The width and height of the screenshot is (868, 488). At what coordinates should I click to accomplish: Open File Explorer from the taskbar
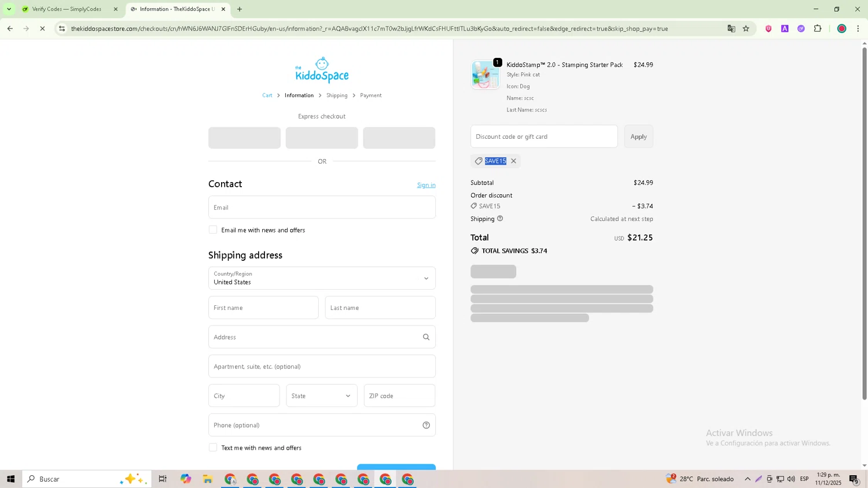pos(207,479)
